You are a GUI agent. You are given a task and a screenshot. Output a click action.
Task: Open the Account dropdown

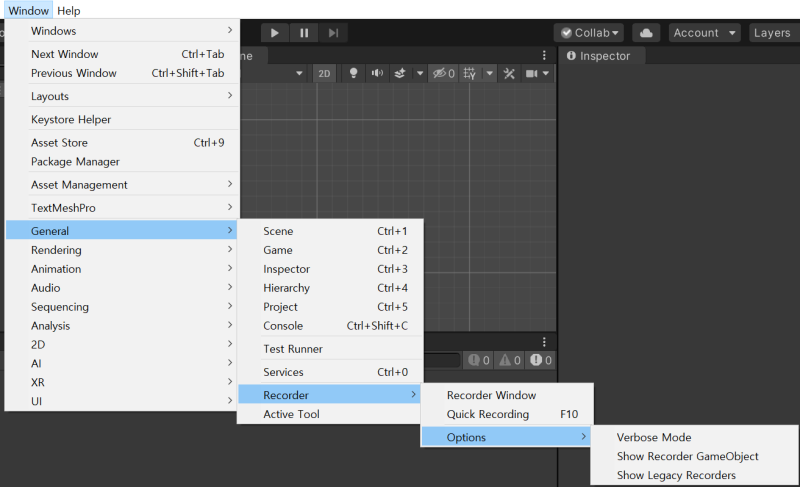704,33
